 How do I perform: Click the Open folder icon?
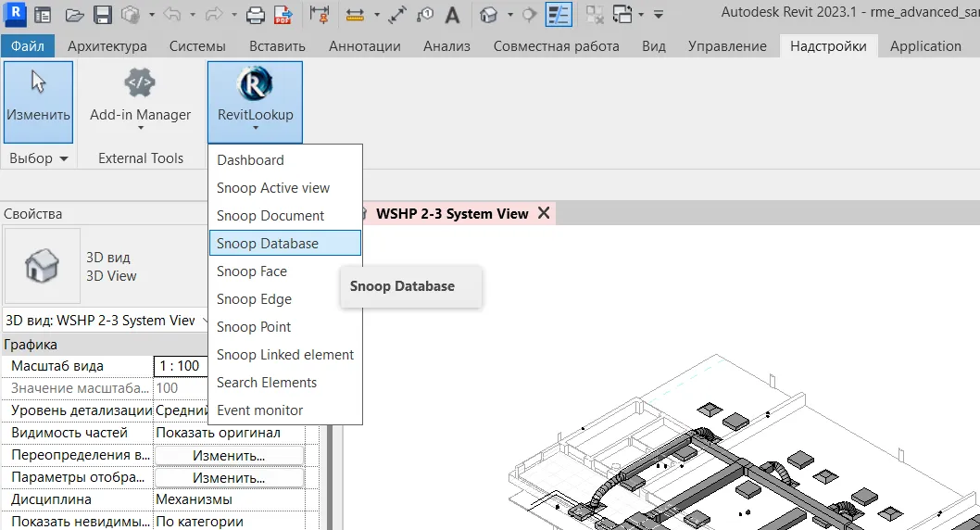[74, 15]
